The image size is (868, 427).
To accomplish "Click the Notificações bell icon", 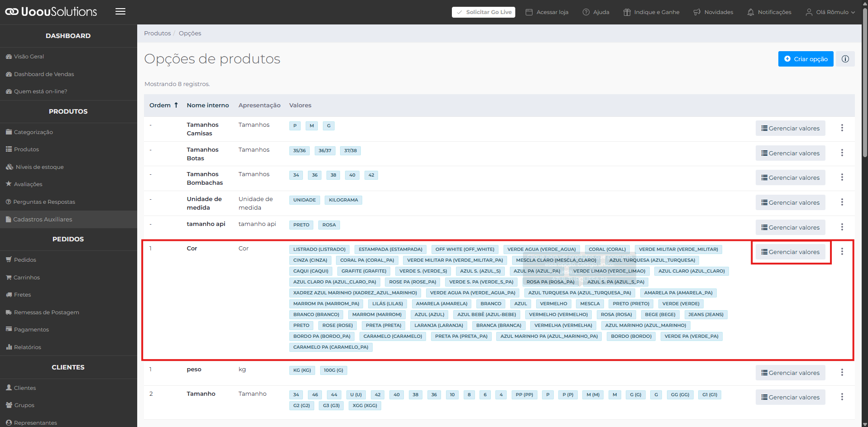I will (x=751, y=12).
